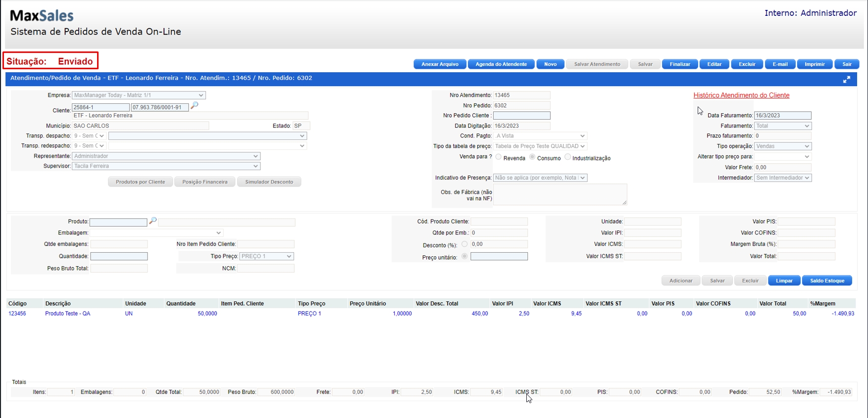
Task: Click the Preço unitário input field
Action: 499,256
